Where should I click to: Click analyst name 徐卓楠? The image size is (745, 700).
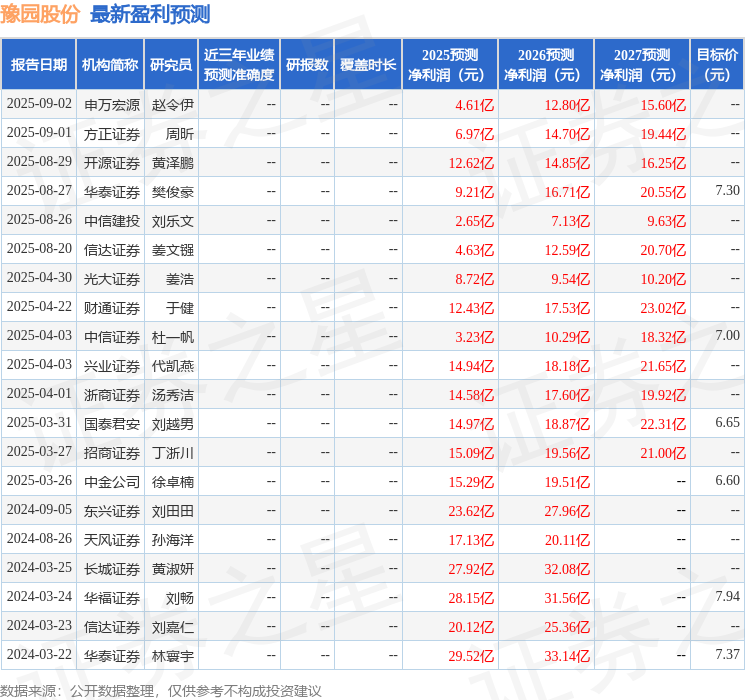173,481
